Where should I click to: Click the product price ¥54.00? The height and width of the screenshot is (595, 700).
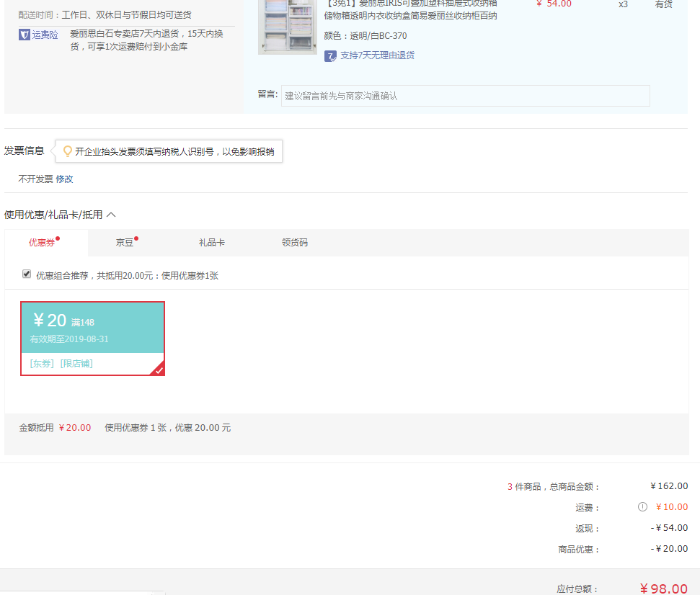tap(554, 4)
